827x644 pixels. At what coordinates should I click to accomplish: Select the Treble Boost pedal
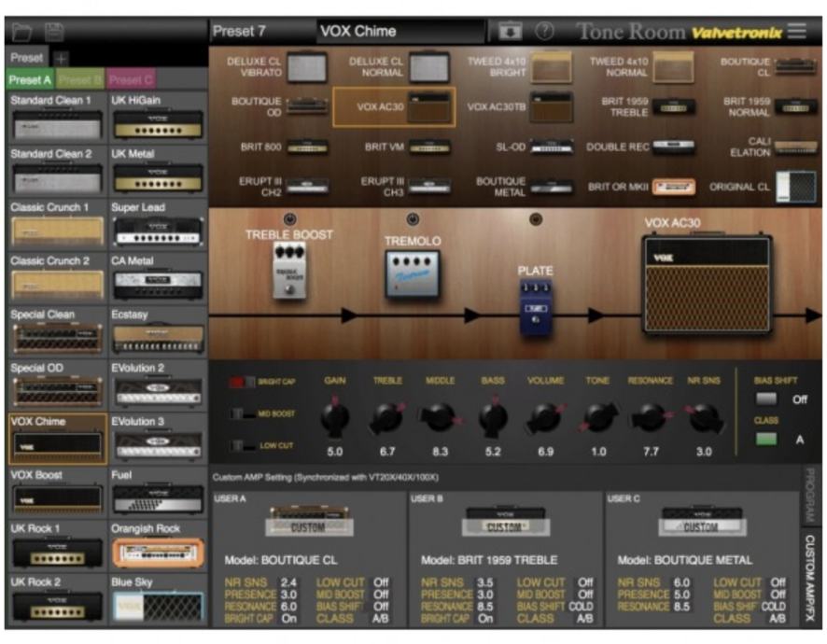click(289, 272)
